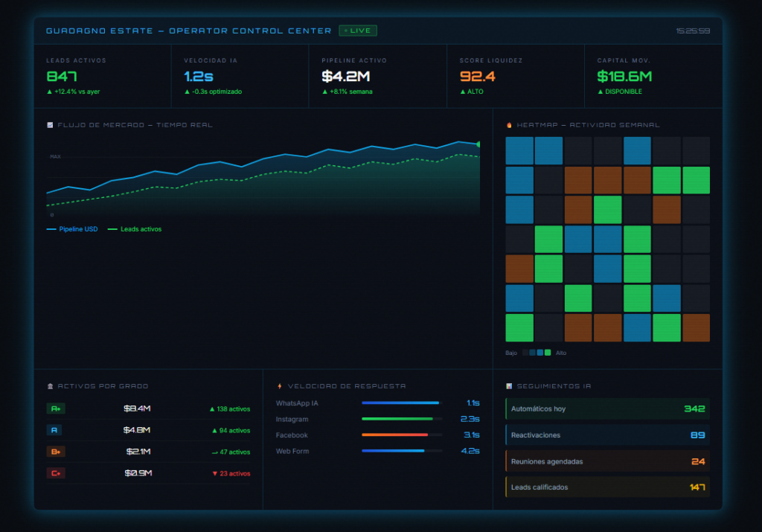
Task: Click the WhatsApp IA response progress bar
Action: (x=402, y=403)
